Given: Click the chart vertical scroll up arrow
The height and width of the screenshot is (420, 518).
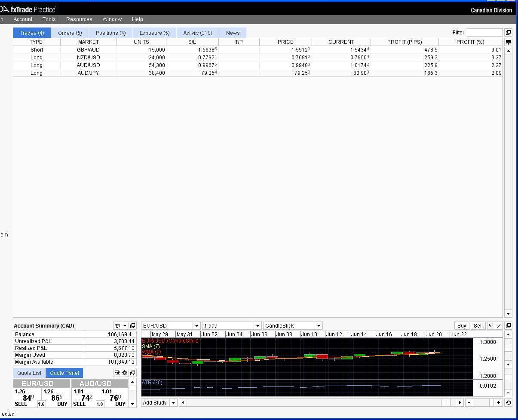Looking at the screenshot, I should pyautogui.click(x=509, y=334).
